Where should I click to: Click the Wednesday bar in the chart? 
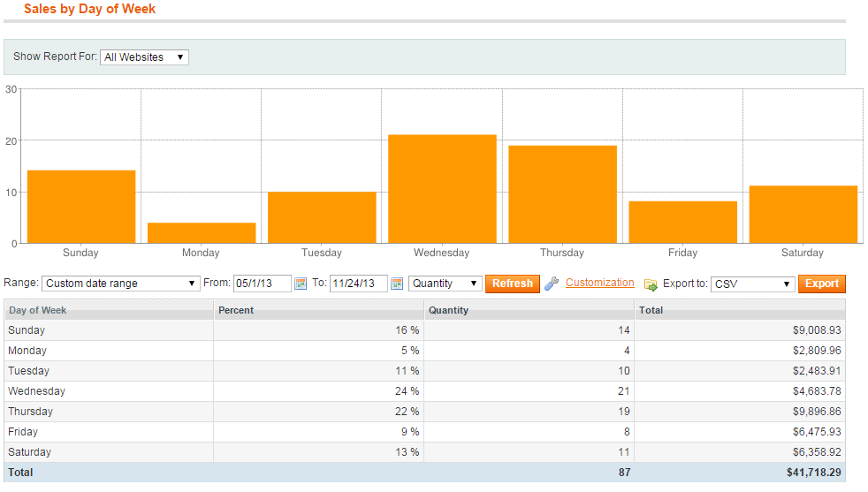(442, 189)
